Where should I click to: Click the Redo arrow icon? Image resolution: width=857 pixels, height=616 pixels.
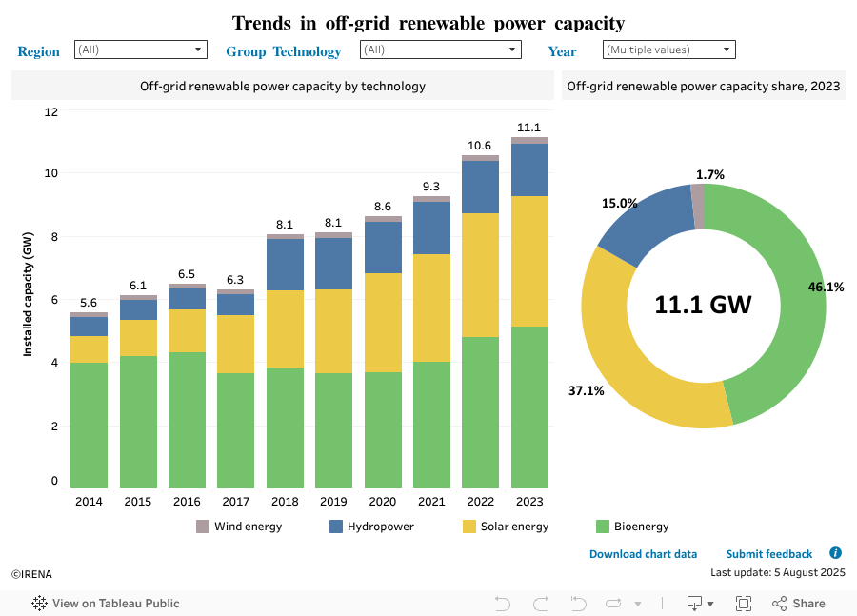click(x=541, y=604)
